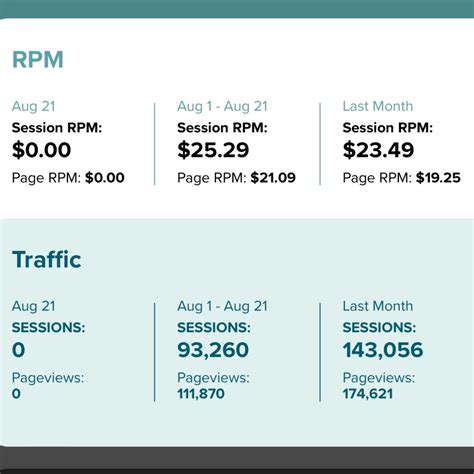Click the 93,260 sessions count
The width and height of the screenshot is (474, 474).
click(x=213, y=350)
